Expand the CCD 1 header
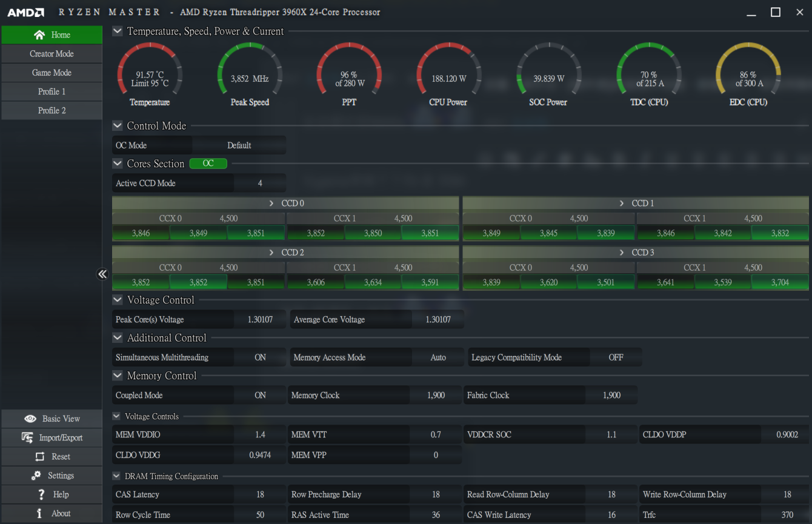812x524 pixels. pos(636,203)
